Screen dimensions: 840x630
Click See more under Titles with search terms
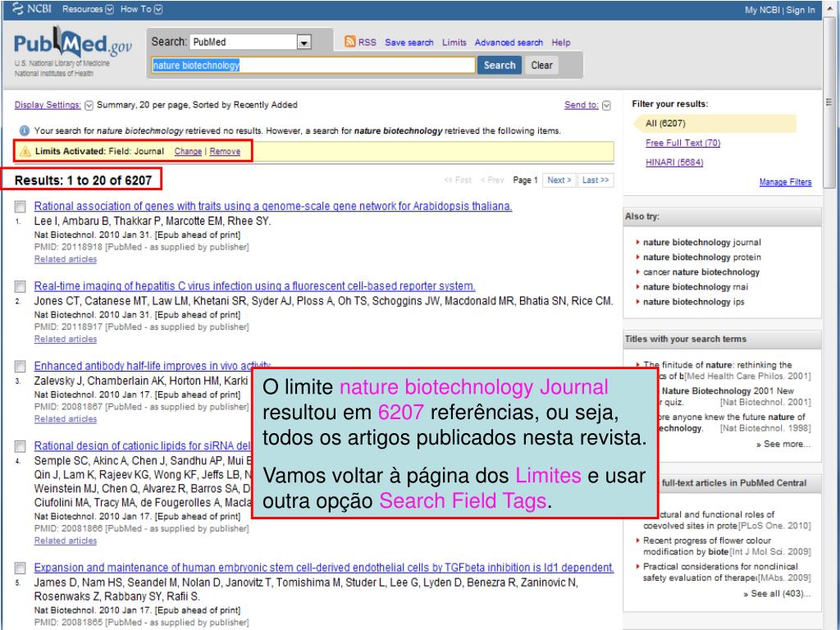click(x=783, y=444)
